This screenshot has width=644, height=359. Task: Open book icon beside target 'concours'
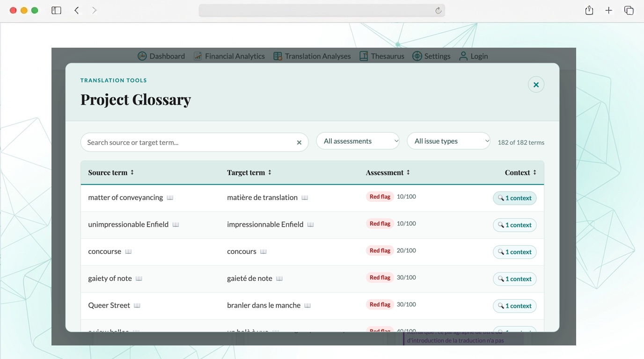[263, 251]
